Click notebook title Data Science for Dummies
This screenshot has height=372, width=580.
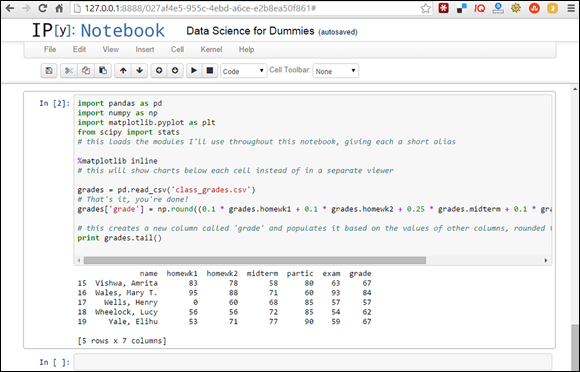coord(250,31)
